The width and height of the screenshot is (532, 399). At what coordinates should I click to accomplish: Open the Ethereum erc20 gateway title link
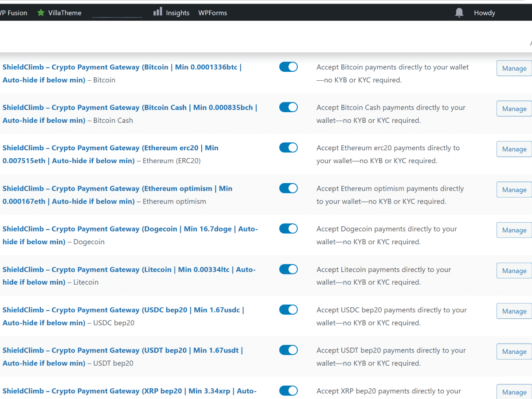point(111,154)
